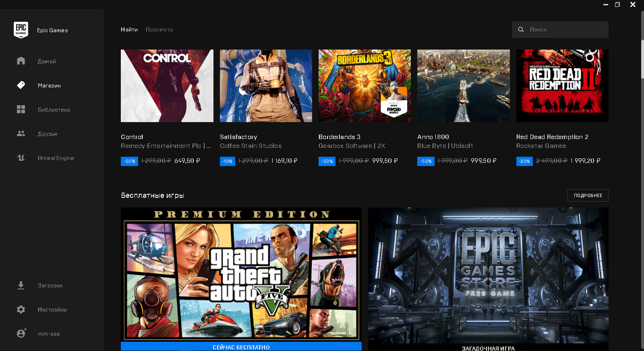
Task: Open Друзья in the sidebar
Action: pos(47,134)
